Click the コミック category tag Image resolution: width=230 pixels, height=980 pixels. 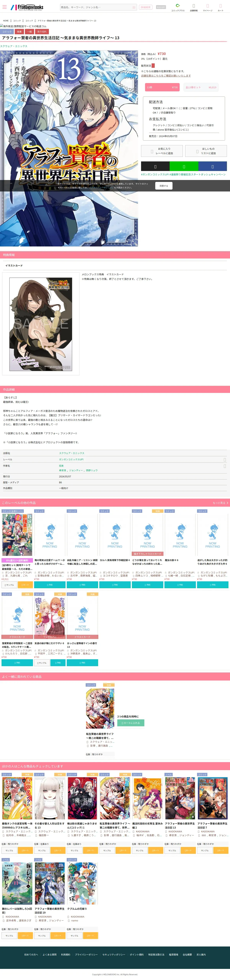click(7, 32)
